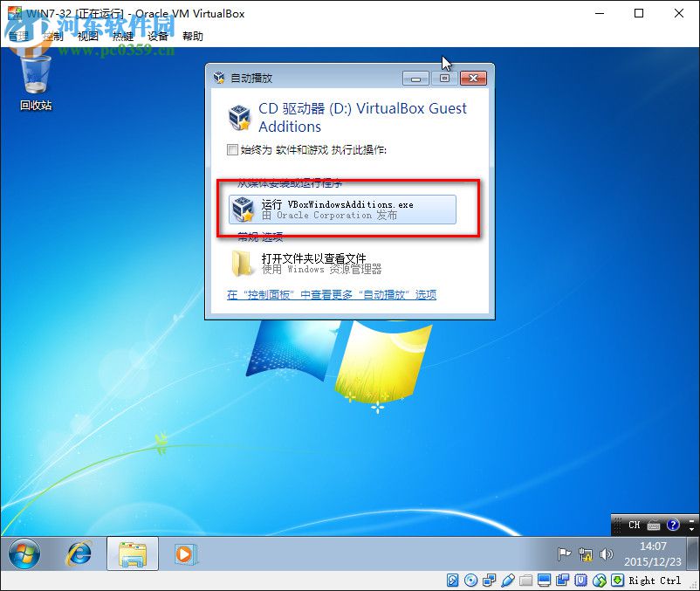The image size is (700, 591).
Task: Open language bar help question mark
Action: [673, 525]
